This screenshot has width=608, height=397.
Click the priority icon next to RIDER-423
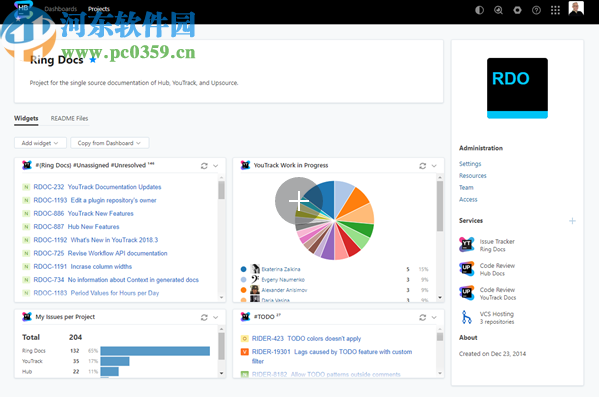point(245,338)
